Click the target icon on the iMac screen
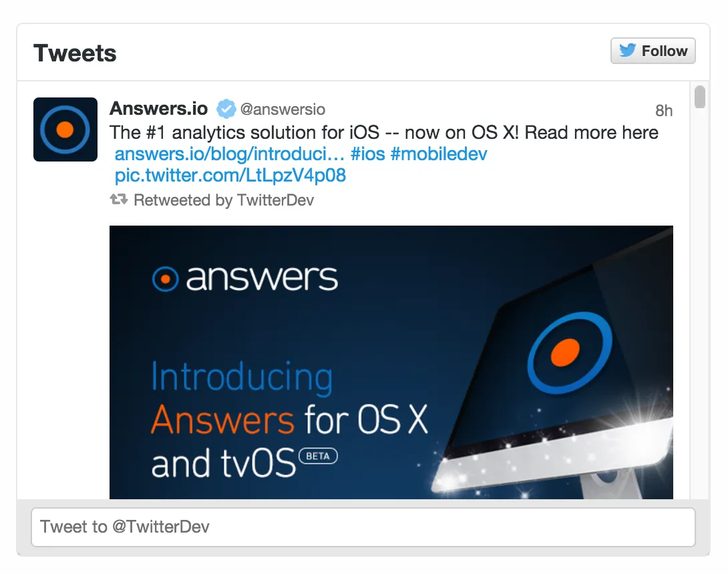 coord(570,352)
